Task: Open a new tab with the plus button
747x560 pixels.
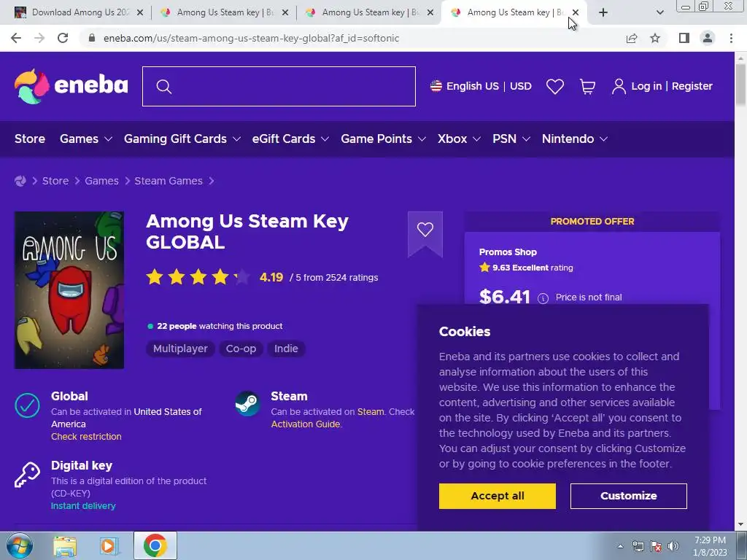Action: click(603, 12)
